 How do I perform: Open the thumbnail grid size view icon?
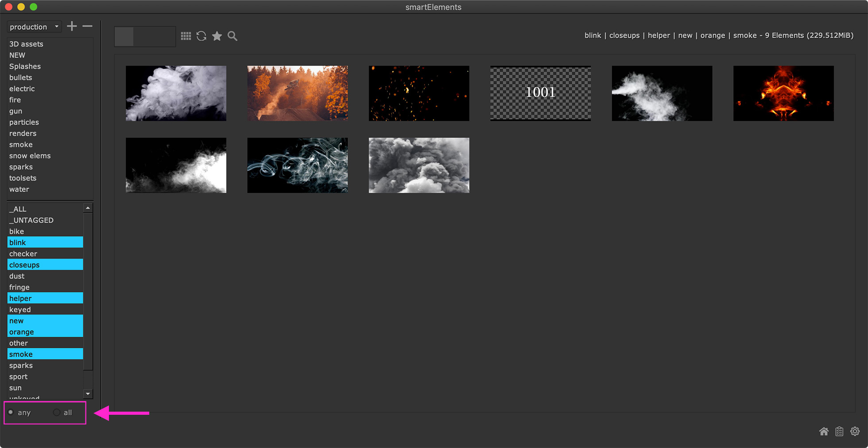186,36
